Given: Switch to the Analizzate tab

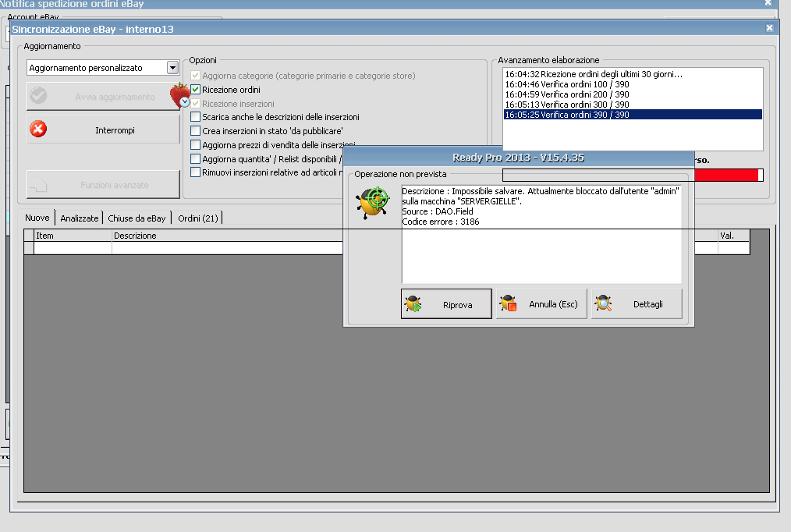Looking at the screenshot, I should [80, 218].
